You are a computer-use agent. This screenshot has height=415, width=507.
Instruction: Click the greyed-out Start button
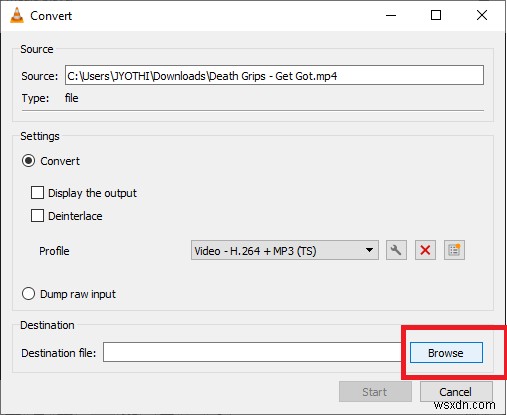[x=375, y=392]
